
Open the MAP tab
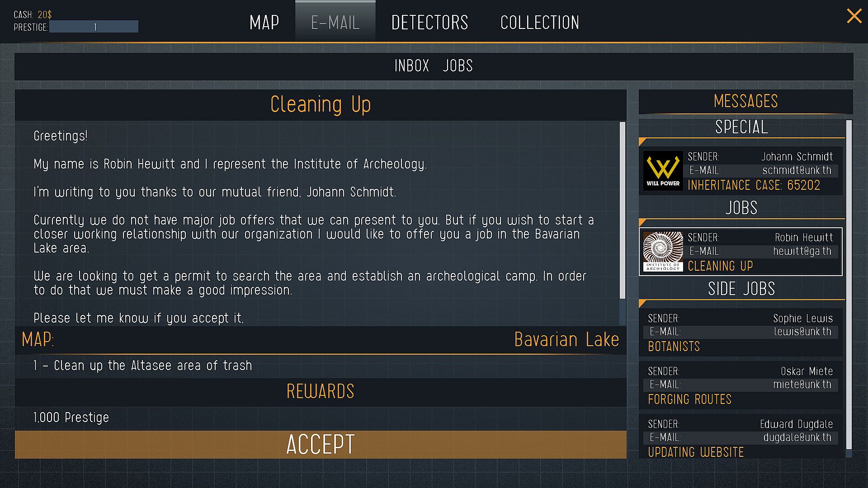click(x=264, y=23)
